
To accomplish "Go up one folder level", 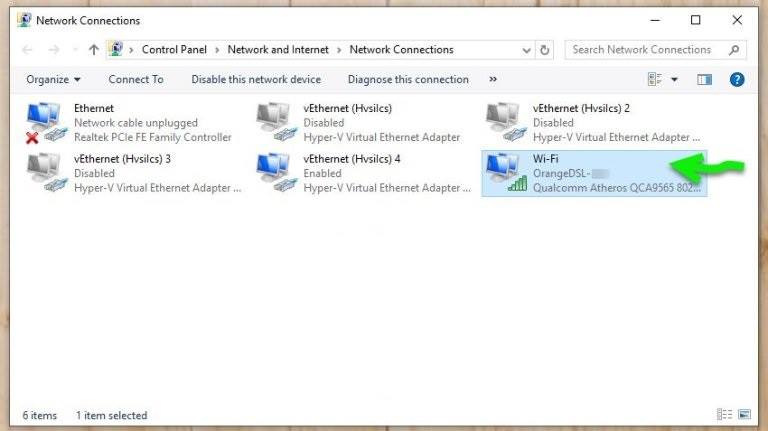I will (94, 49).
